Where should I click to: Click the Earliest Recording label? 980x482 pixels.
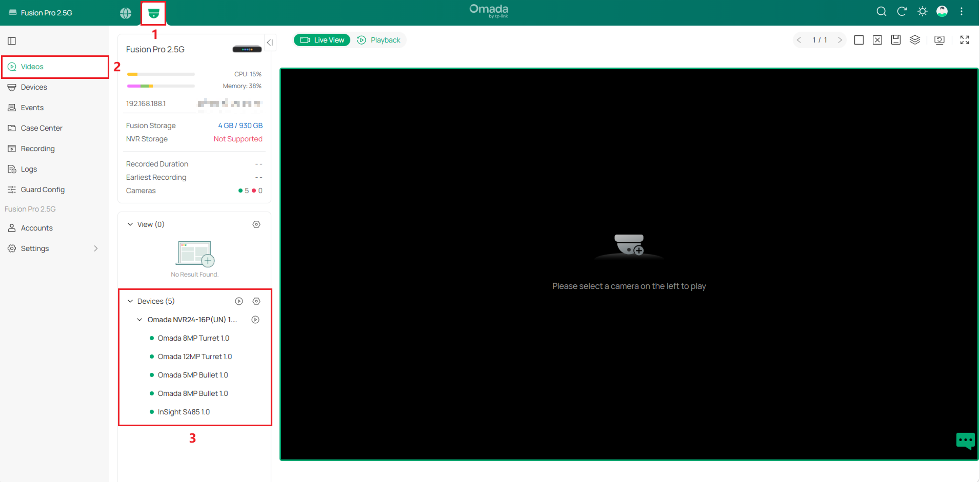tap(156, 177)
